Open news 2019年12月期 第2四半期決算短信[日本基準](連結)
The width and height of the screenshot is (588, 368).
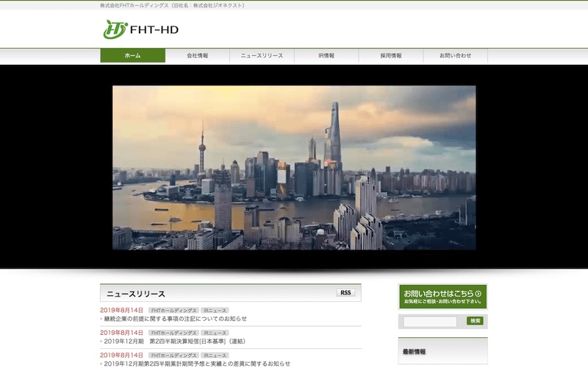[175, 342]
